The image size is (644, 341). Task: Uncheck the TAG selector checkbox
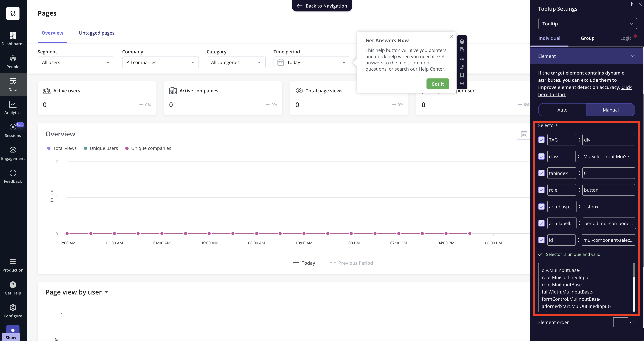point(541,140)
